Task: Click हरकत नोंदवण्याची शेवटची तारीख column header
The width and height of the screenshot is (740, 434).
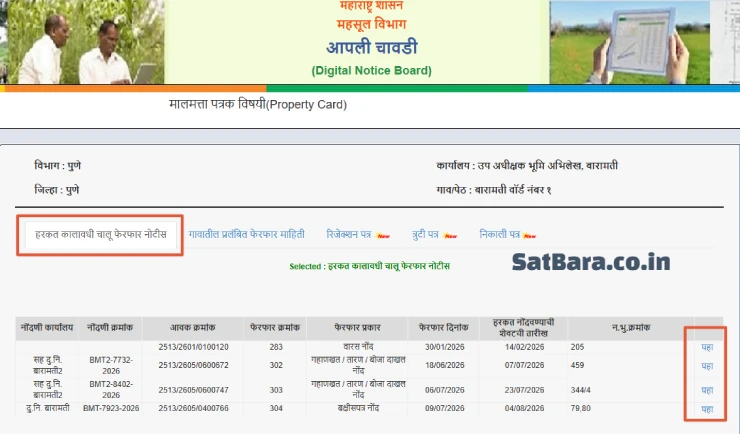Action: 523,328
